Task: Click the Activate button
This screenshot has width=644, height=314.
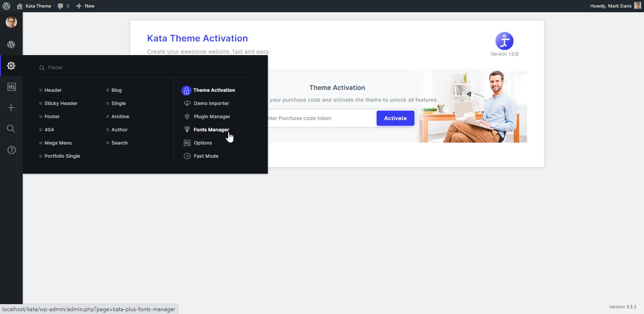Action: 395,118
